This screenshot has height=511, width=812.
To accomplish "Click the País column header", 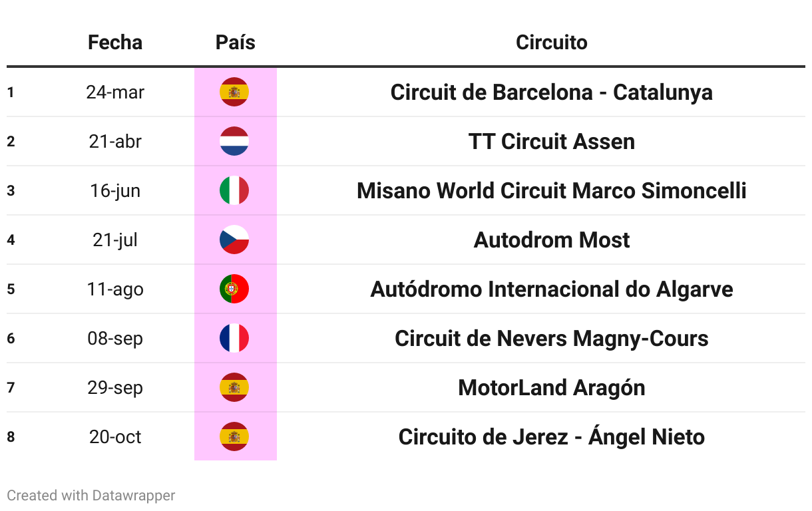I will point(236,43).
